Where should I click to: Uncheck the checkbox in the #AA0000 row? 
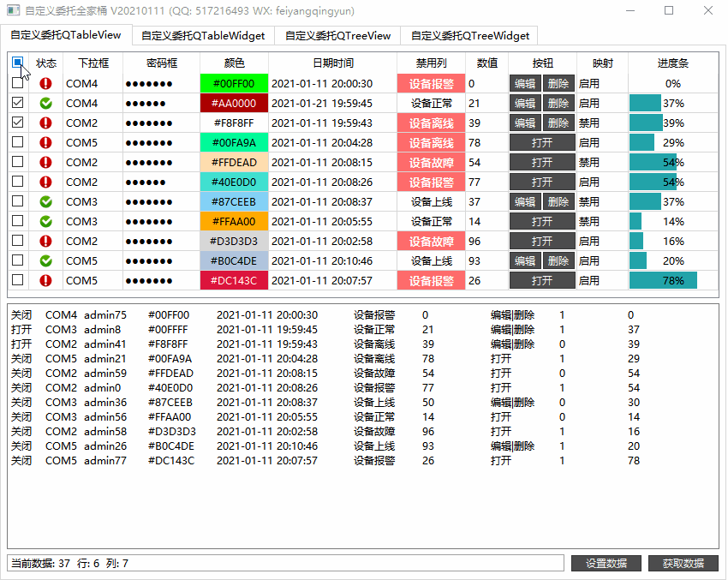18,103
